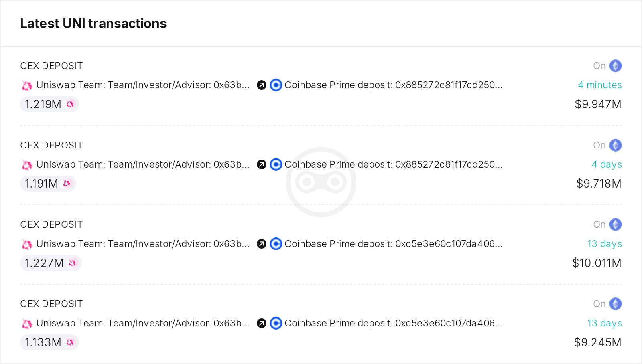This screenshot has width=642, height=364.
Task: Click Coinbase logo in the $9.718M transaction
Action: tap(276, 164)
